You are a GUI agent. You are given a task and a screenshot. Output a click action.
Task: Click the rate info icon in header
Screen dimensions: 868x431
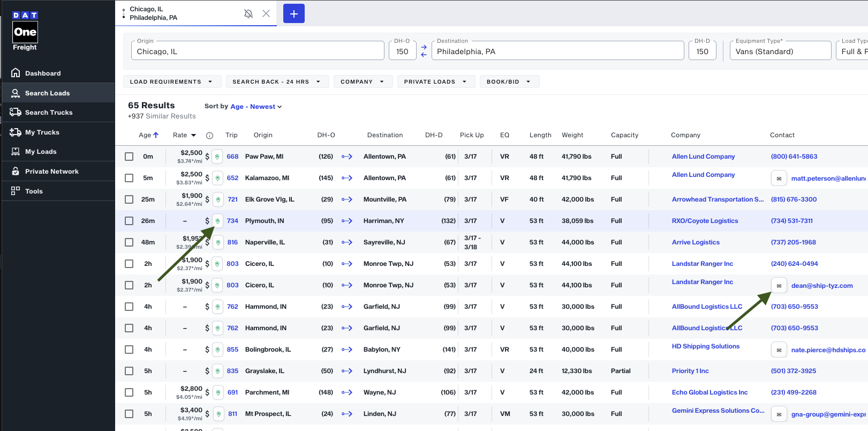pos(210,136)
